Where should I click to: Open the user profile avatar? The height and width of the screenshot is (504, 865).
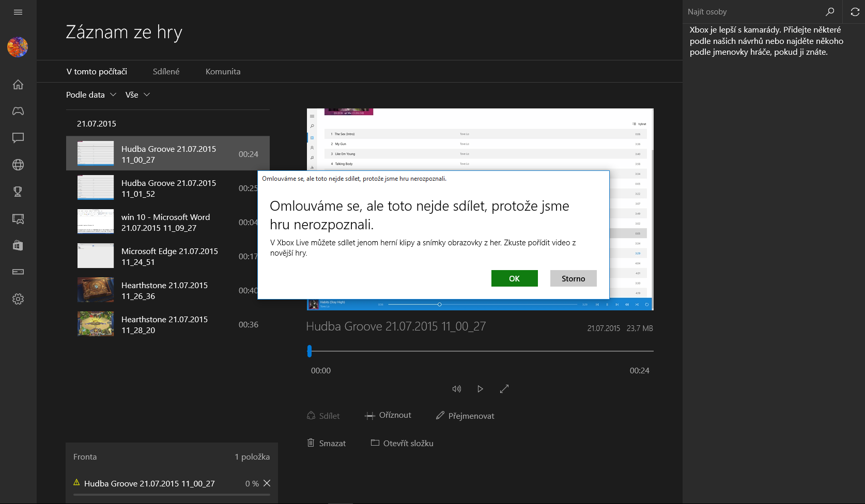point(18,47)
